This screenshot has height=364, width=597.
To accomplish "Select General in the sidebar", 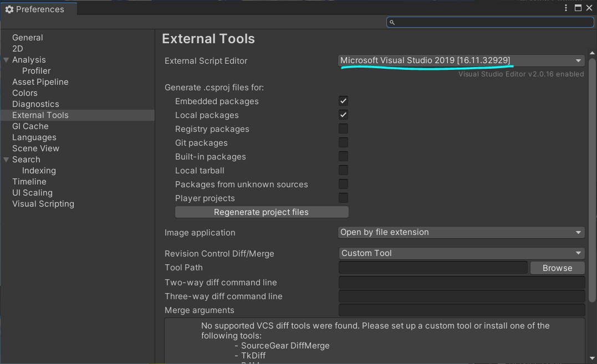I will tap(27, 38).
